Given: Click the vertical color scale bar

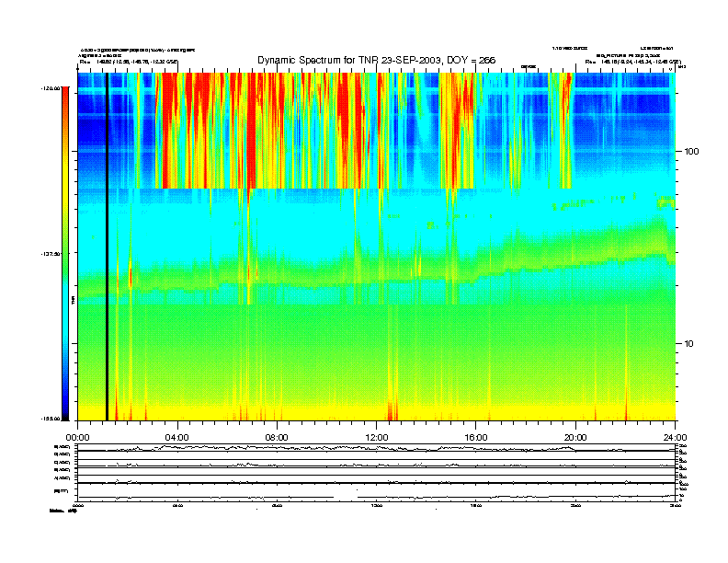Looking at the screenshot, I should click(65, 254).
